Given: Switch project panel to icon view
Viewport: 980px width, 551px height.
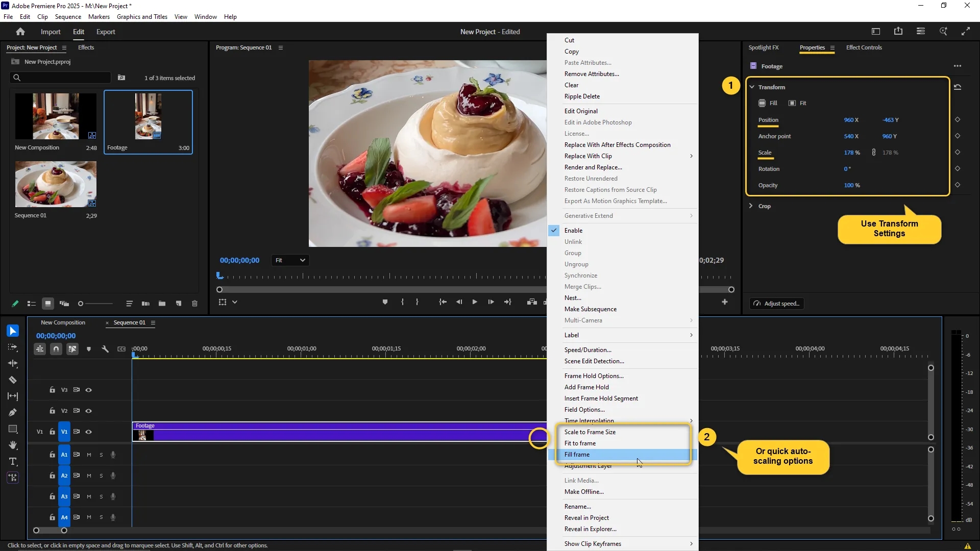Looking at the screenshot, I should [47, 304].
